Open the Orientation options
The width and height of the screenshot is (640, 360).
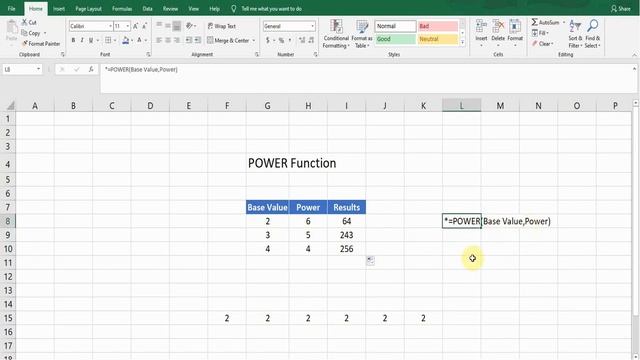[x=190, y=26]
